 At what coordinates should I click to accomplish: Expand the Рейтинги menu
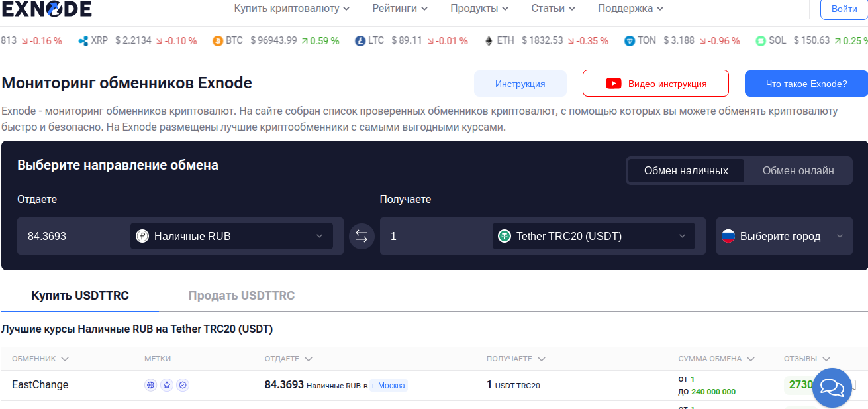[x=400, y=9]
